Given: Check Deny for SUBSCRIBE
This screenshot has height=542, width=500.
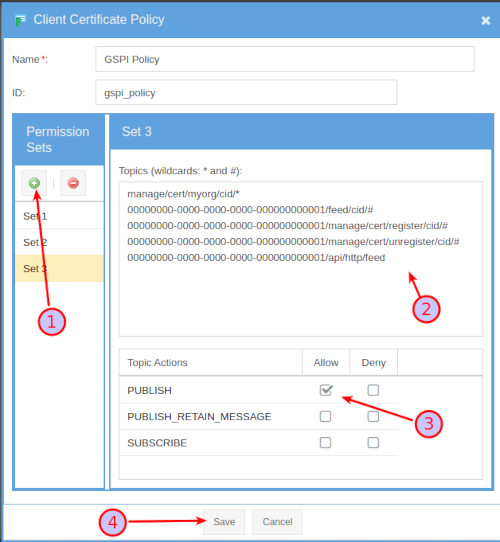Looking at the screenshot, I should (373, 442).
